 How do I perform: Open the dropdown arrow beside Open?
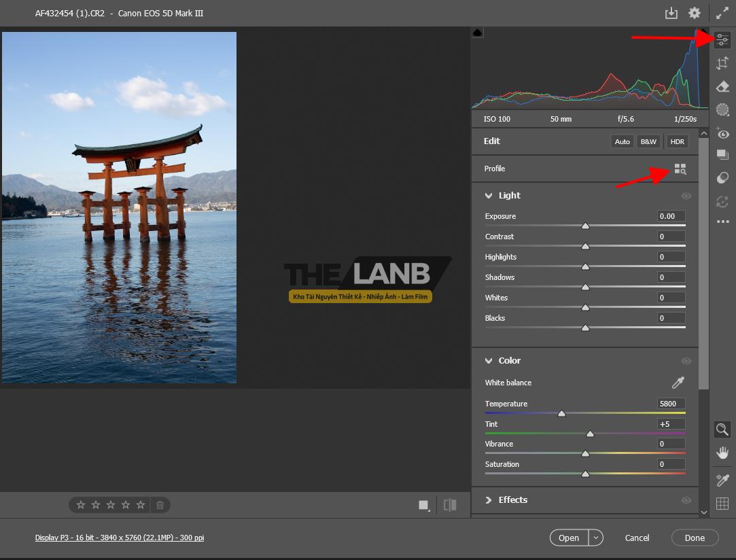coord(596,538)
